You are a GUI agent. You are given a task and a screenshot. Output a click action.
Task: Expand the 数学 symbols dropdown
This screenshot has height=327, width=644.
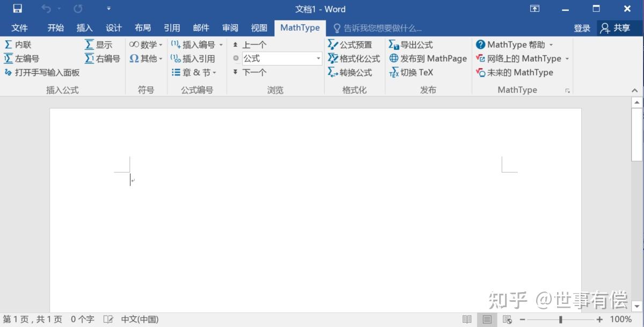click(x=145, y=45)
